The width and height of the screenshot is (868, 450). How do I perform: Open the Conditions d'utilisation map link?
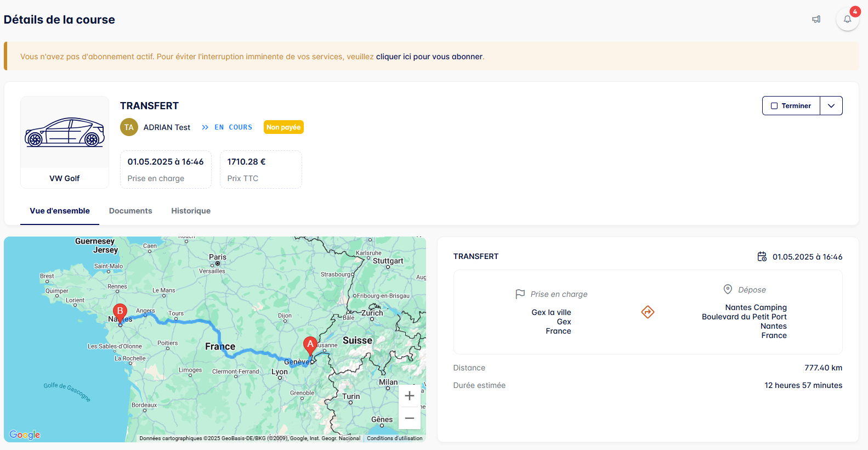tap(395, 438)
